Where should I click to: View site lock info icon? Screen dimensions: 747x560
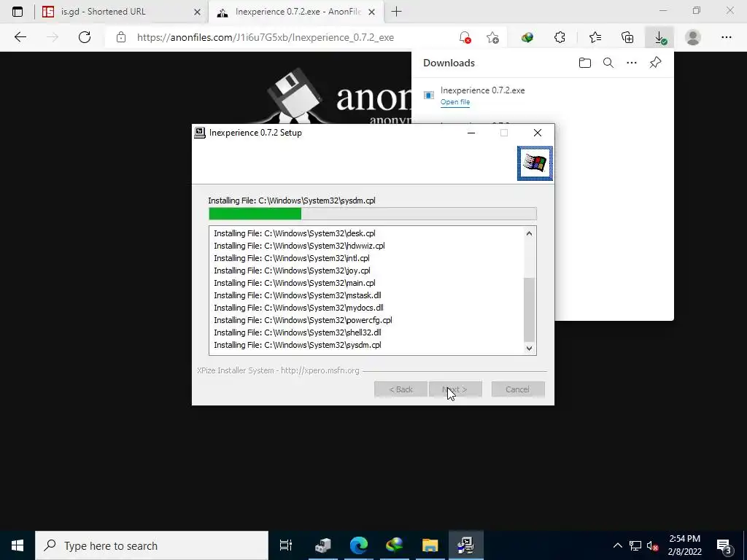tap(121, 37)
